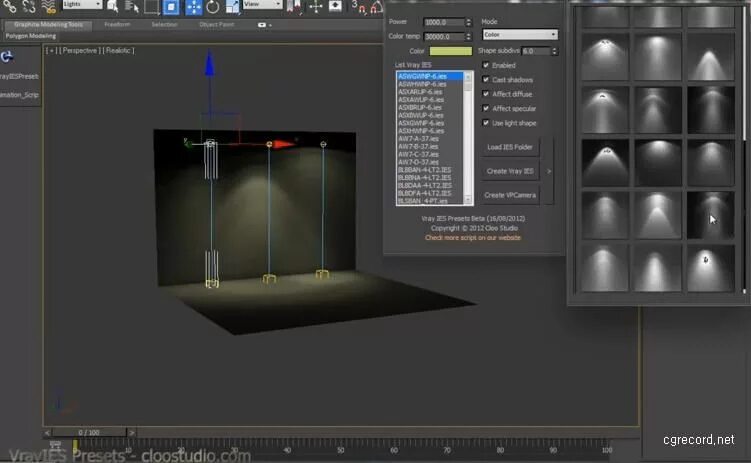751x463 pixels.
Task: Click the Power value field 1000.0
Action: (444, 22)
